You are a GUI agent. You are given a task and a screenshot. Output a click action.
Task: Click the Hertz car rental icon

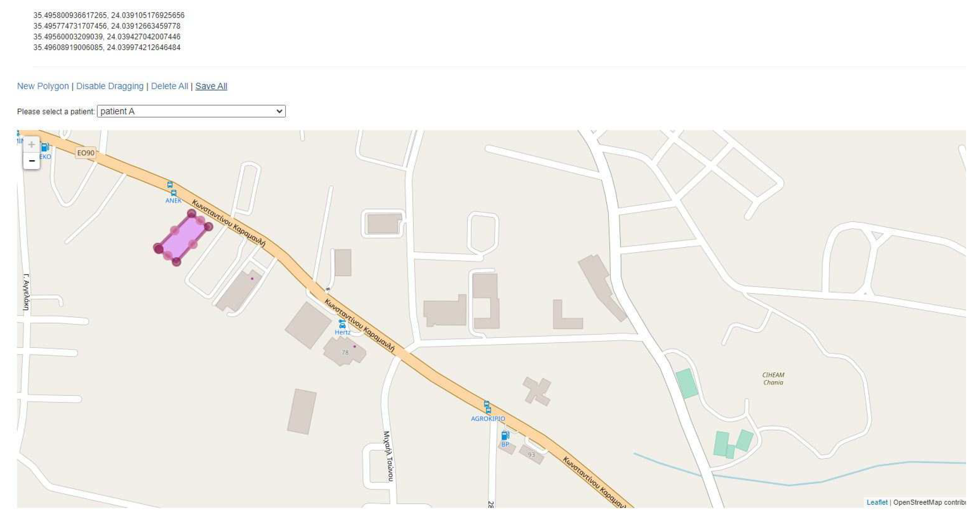click(x=342, y=324)
